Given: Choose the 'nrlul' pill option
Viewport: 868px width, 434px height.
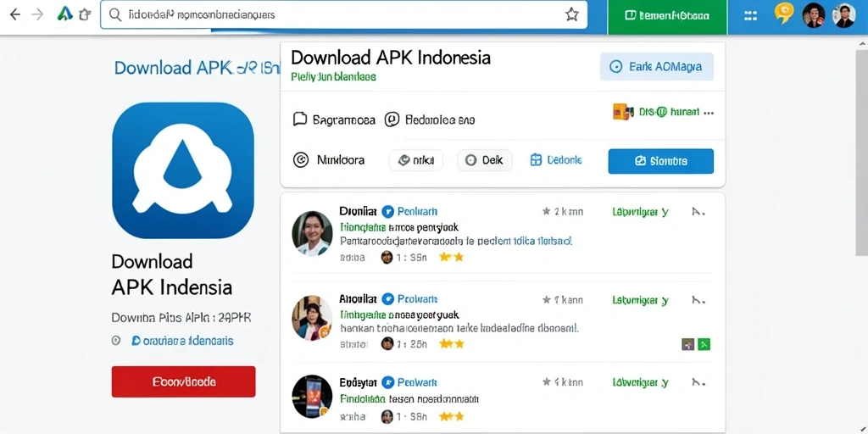Looking at the screenshot, I should pyautogui.click(x=415, y=160).
